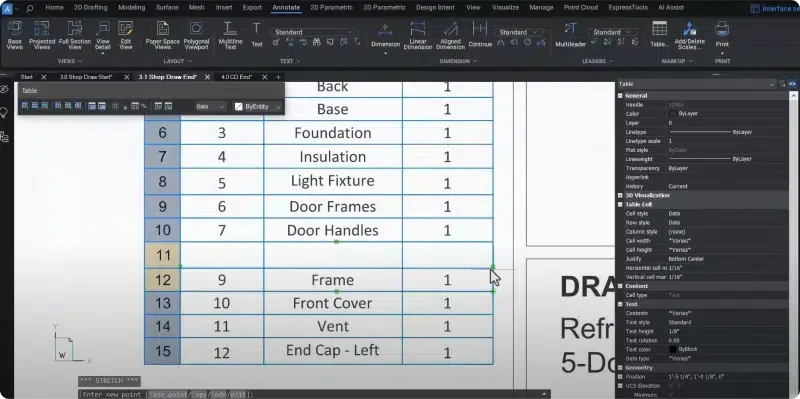Open the ribbon search magnifier
Screen dimensions: 800x399
pyautogui.click(x=30, y=8)
